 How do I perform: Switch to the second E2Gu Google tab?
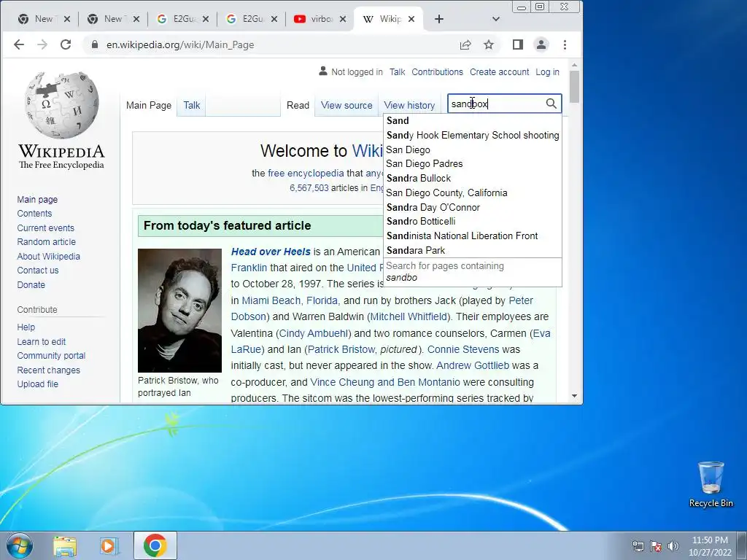252,19
